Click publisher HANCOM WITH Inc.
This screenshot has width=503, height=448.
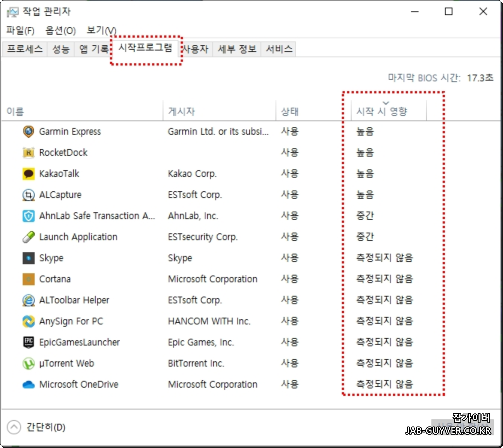tap(209, 321)
